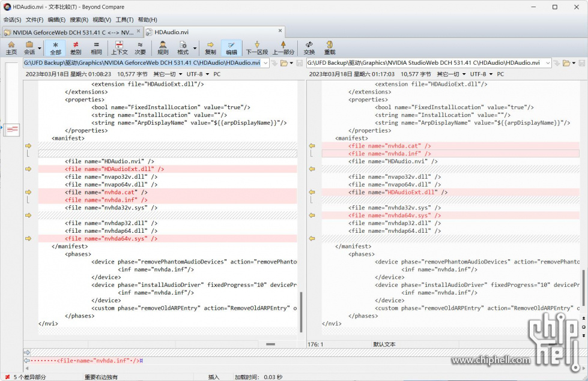This screenshot has width=588, height=381.
Task: Expand the left browse folder dropdown arrow
Action: 291,63
